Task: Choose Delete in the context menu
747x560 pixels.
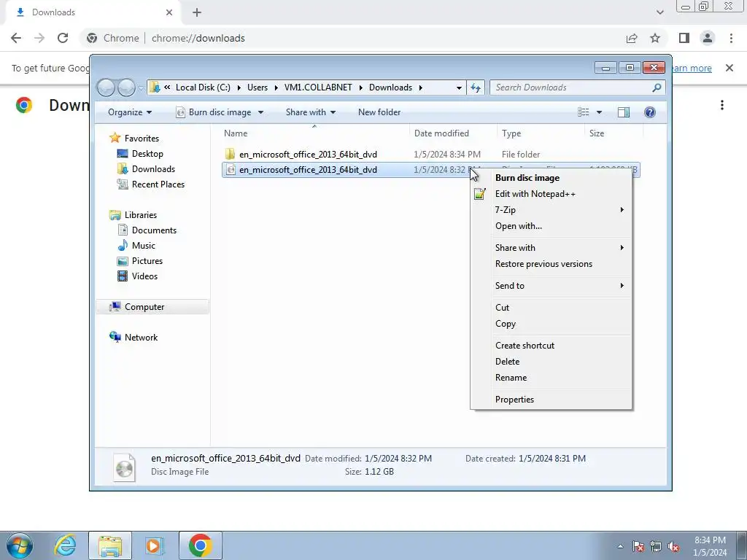Action: 508,362
